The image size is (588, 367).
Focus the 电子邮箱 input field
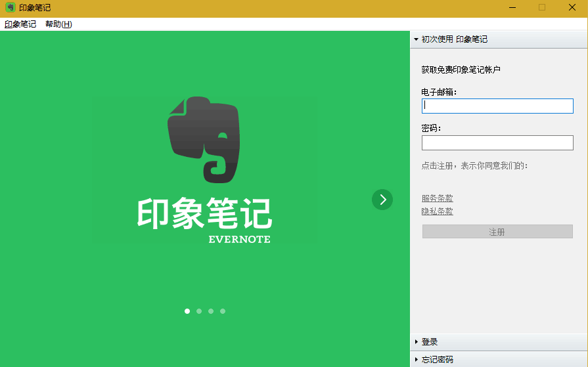[497, 106]
